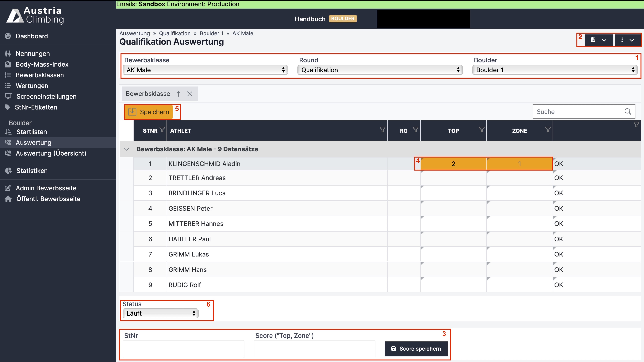Click the RG column filter icon

click(x=416, y=129)
